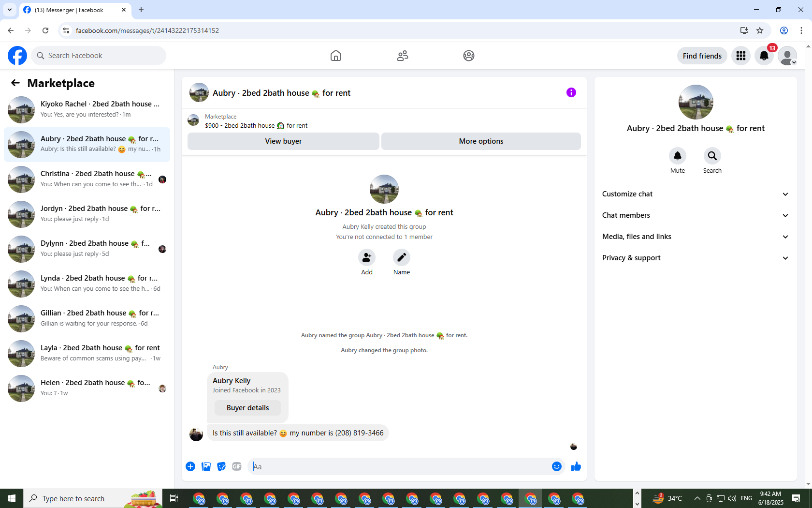Open the Groups icon in top navigation
The height and width of the screenshot is (508, 812).
(469, 56)
